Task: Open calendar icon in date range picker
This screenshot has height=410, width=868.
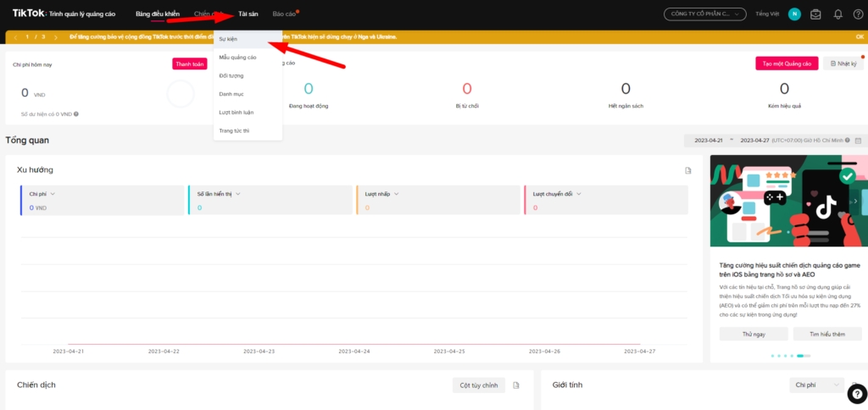Action: point(858,140)
